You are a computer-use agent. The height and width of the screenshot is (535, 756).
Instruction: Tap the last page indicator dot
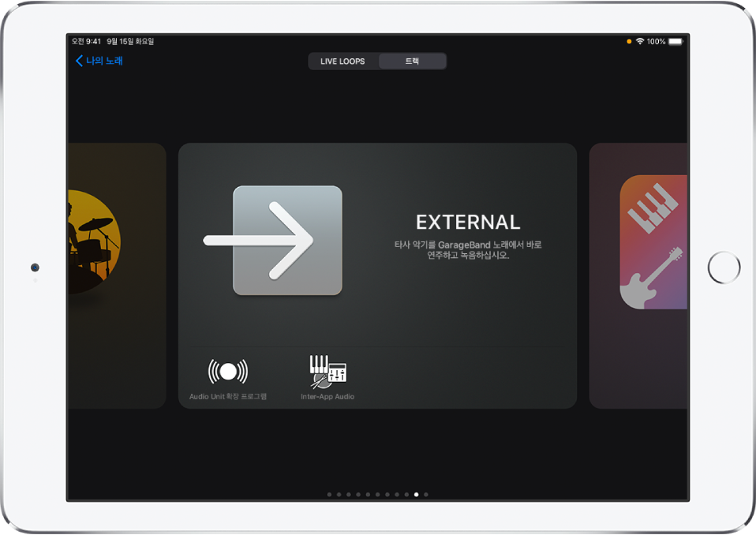[x=426, y=495]
